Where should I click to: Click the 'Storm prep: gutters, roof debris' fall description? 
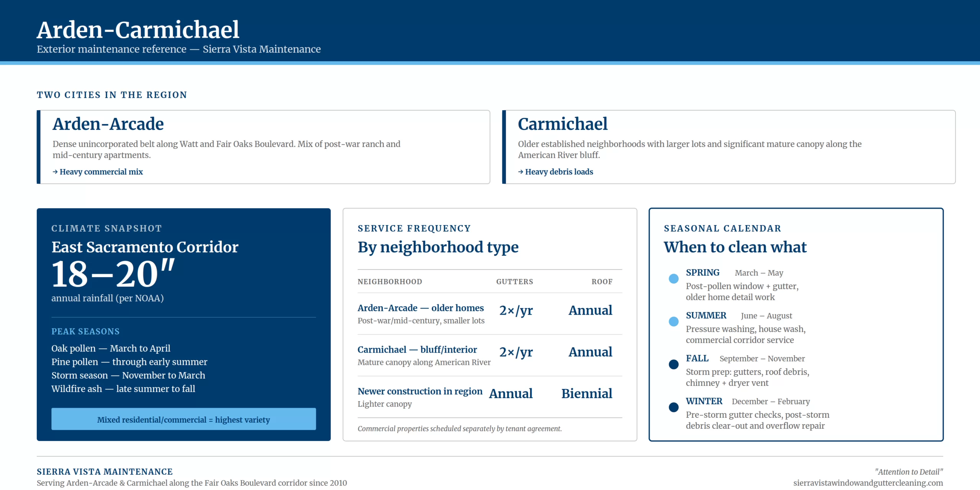pyautogui.click(x=748, y=377)
